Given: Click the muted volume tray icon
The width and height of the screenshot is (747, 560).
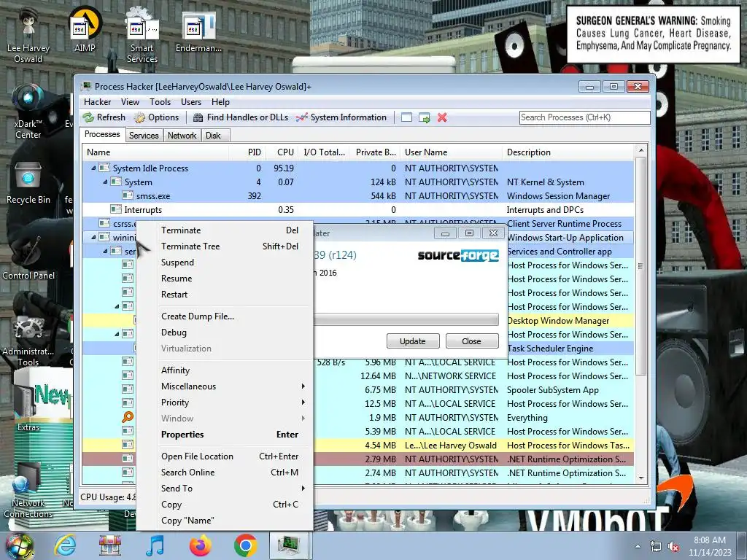Looking at the screenshot, I should click(673, 547).
